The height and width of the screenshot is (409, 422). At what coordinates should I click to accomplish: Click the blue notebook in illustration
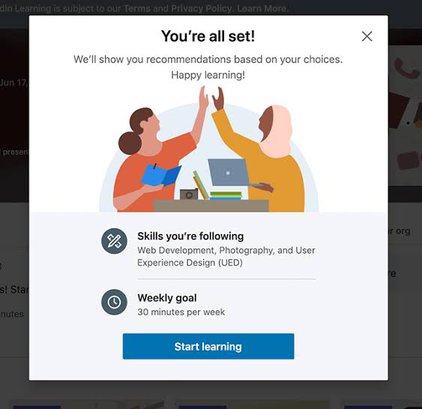[x=161, y=175]
